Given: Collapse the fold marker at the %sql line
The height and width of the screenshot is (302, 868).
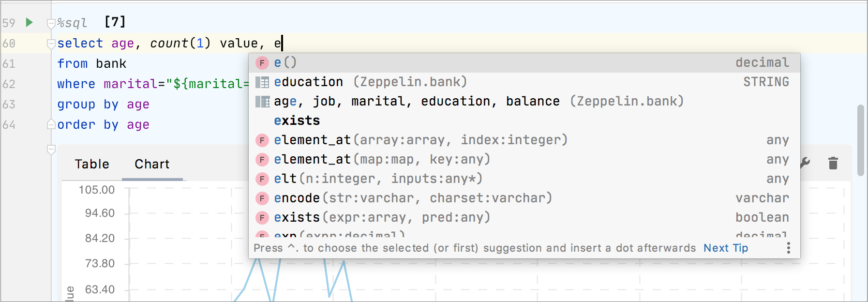Looking at the screenshot, I should point(51,23).
